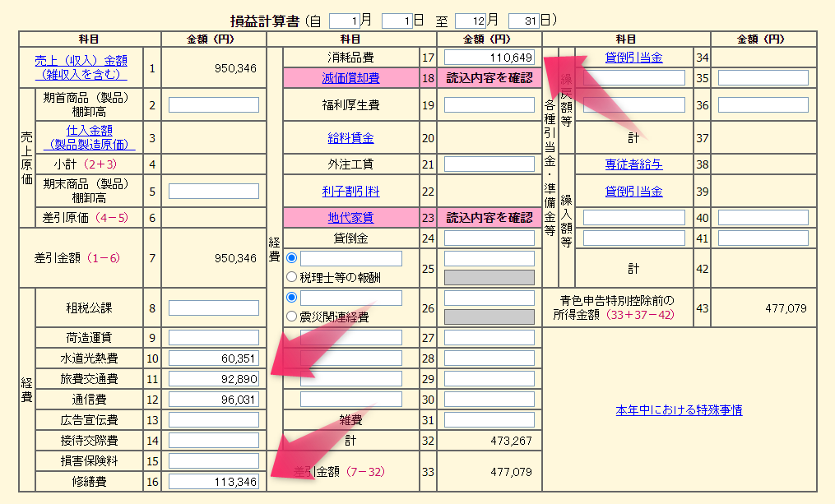Select the custom-item radio button in row 26
835x504 pixels.
[x=291, y=297]
